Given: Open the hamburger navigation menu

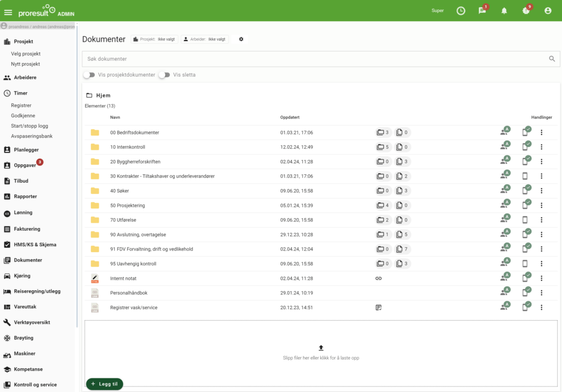Looking at the screenshot, I should point(8,13).
